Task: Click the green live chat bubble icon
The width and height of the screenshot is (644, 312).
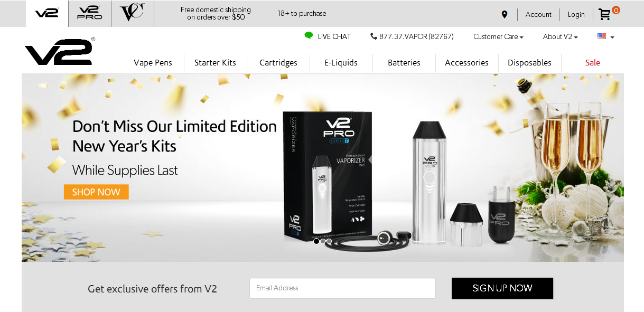Action: coord(309,35)
